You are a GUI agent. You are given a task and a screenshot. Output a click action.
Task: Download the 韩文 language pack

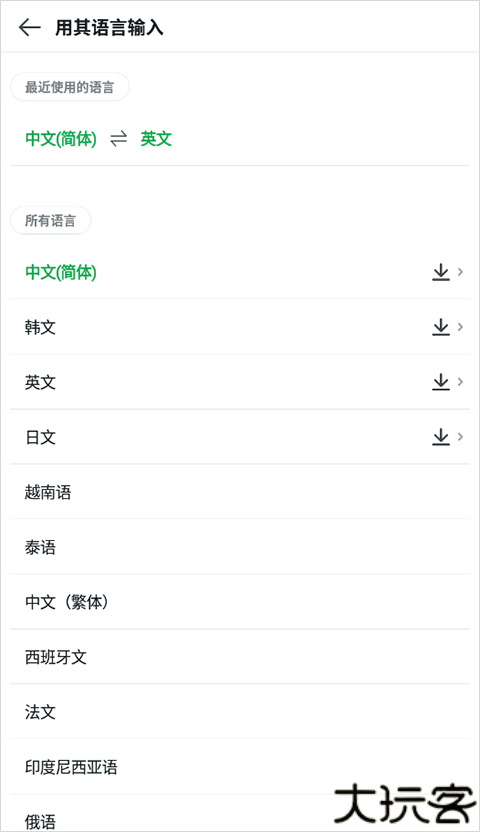coord(441,327)
